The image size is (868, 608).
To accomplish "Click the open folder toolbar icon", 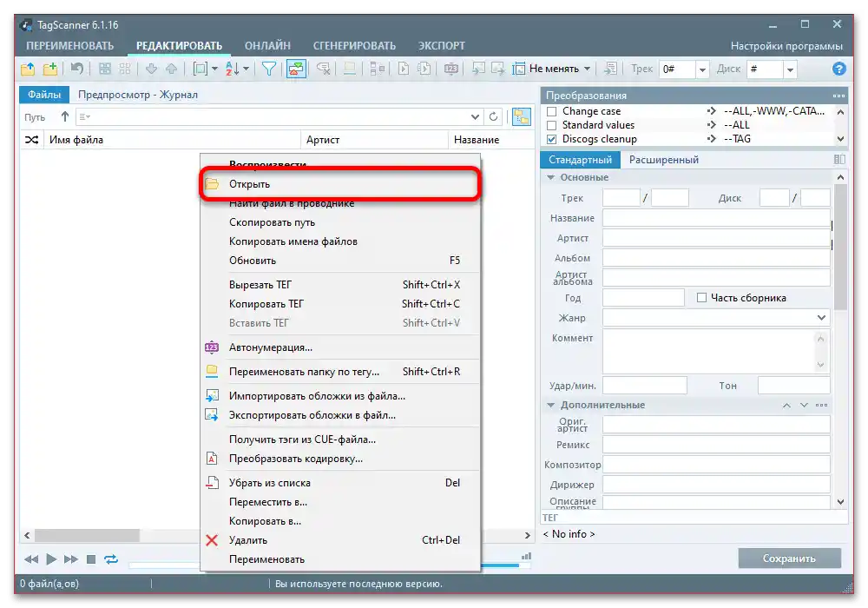I will pyautogui.click(x=28, y=69).
